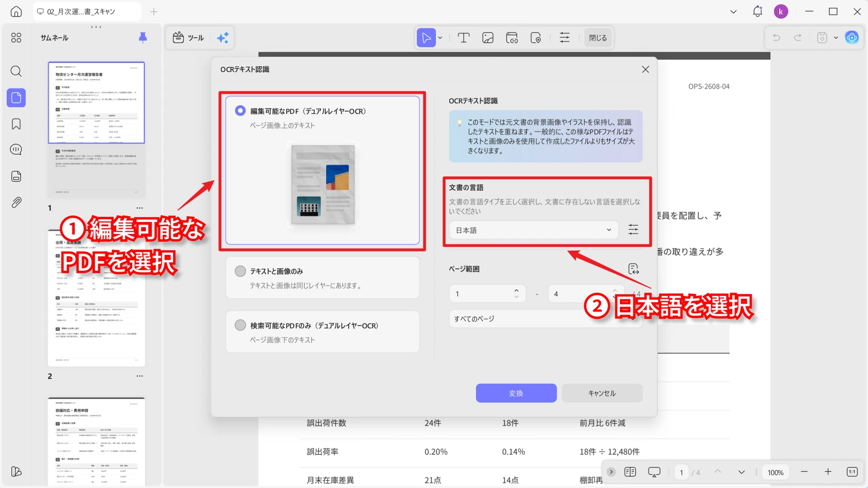Expand the tab list chevron in title bar
This screenshot has width=868, height=488.
[x=734, y=11]
